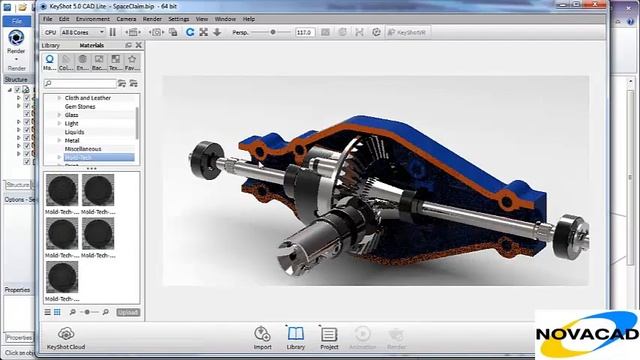Click the fit-to-view crossed arrows icon
Viewport: 640px width, 360px height.
coord(203,32)
